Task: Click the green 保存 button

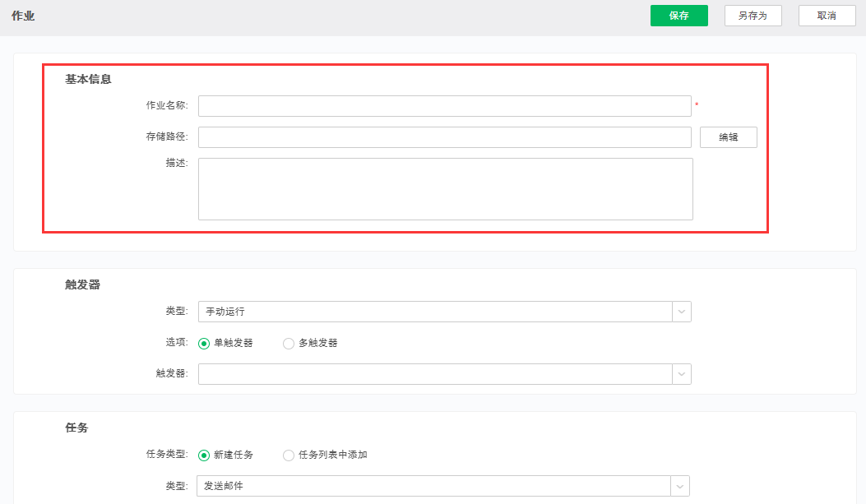Action: click(x=678, y=16)
